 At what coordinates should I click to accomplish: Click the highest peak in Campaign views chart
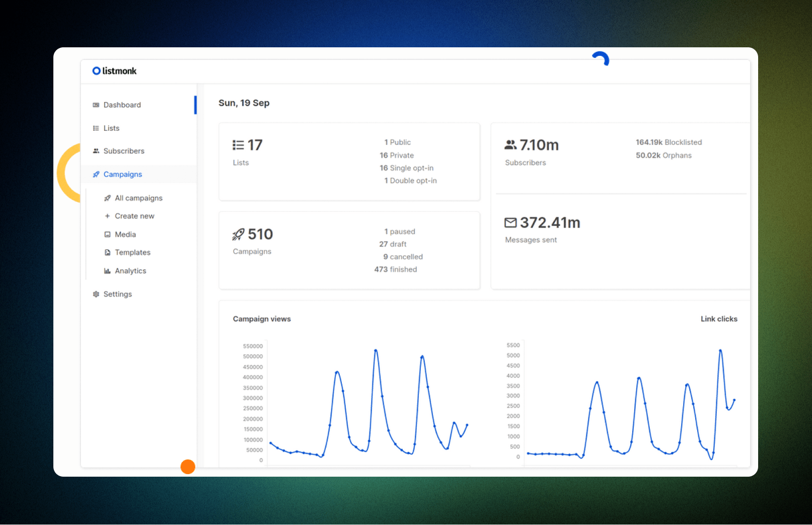coord(376,350)
